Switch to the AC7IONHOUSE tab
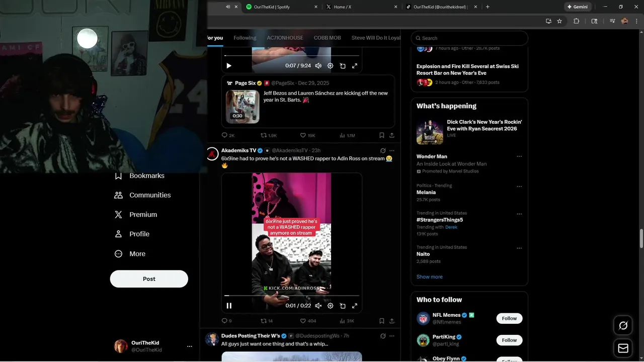This screenshot has height=362, width=644. click(285, 38)
